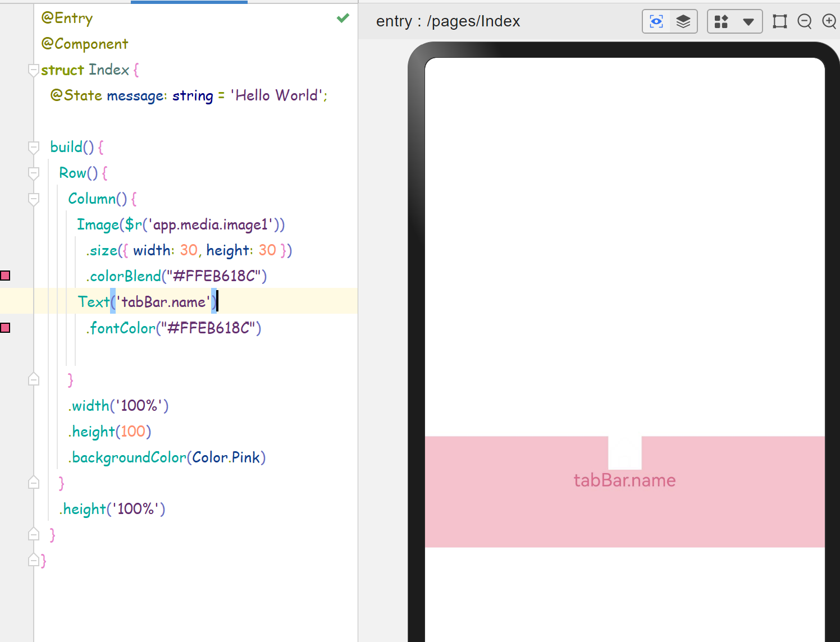Collapse the Column() fold marker
This screenshot has width=840, height=642.
tap(34, 199)
